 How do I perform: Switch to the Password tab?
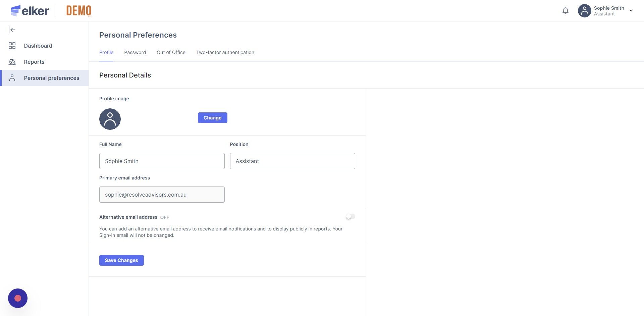click(x=135, y=52)
